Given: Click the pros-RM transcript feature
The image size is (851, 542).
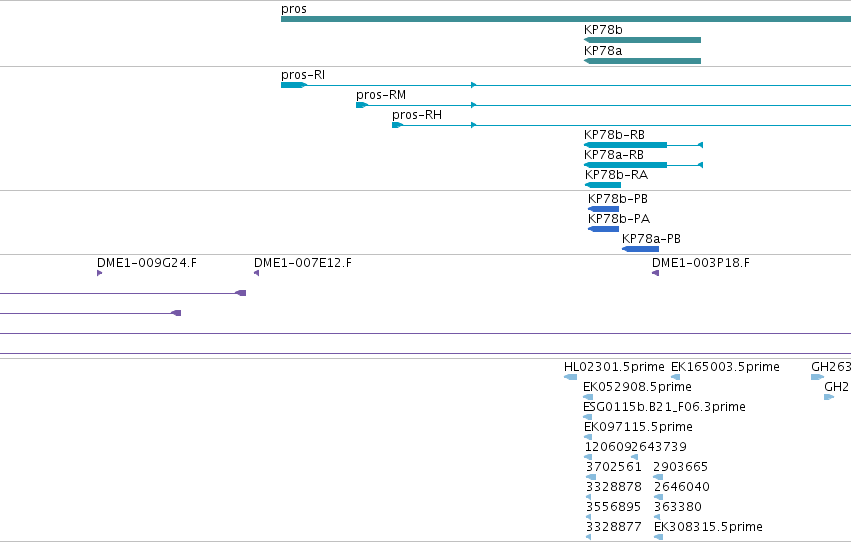Looking at the screenshot, I should (x=603, y=105).
